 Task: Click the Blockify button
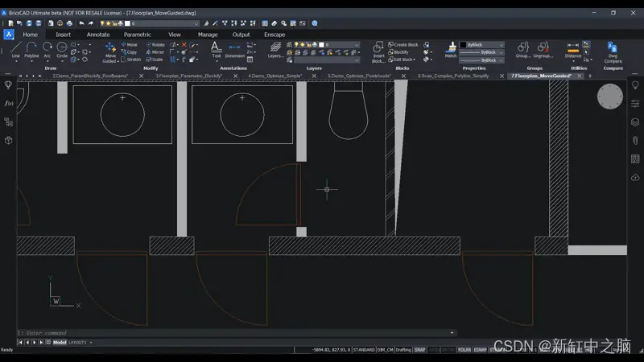pos(398,52)
